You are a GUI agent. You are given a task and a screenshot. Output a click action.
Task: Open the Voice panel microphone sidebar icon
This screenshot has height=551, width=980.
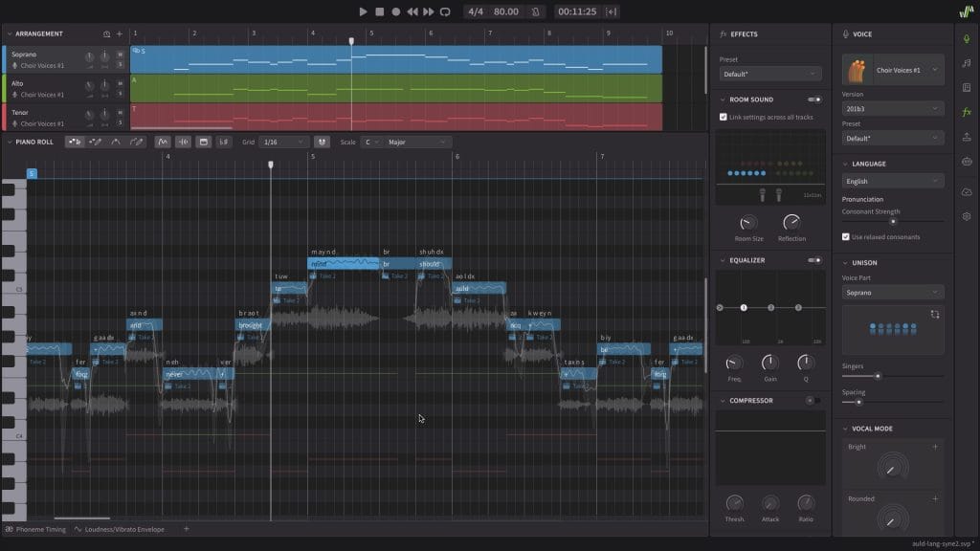click(967, 38)
